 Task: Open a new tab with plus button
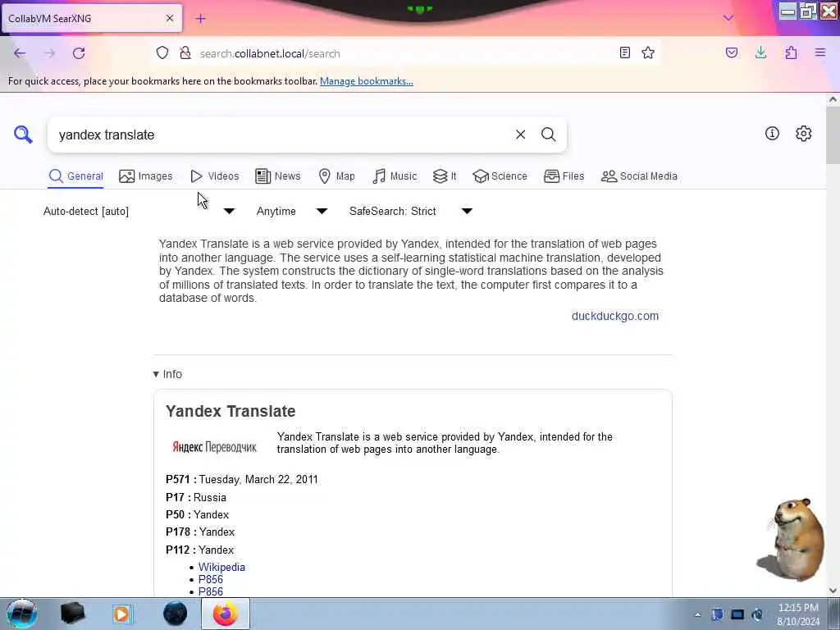coord(200,19)
